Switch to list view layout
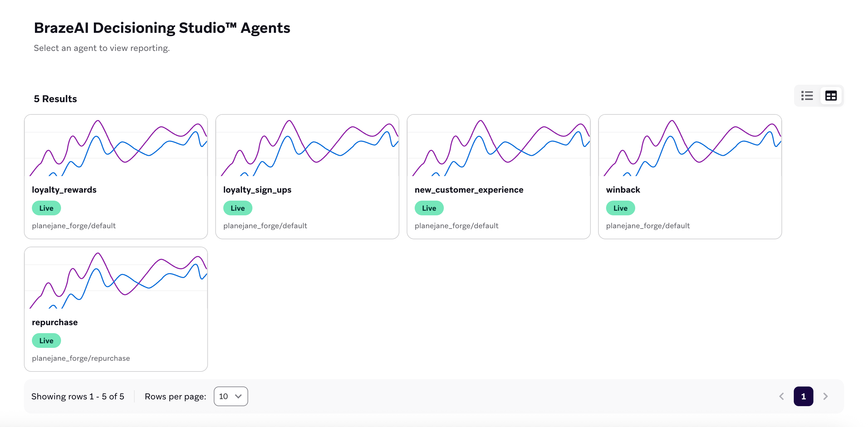Image resolution: width=868 pixels, height=427 pixels. point(807,96)
